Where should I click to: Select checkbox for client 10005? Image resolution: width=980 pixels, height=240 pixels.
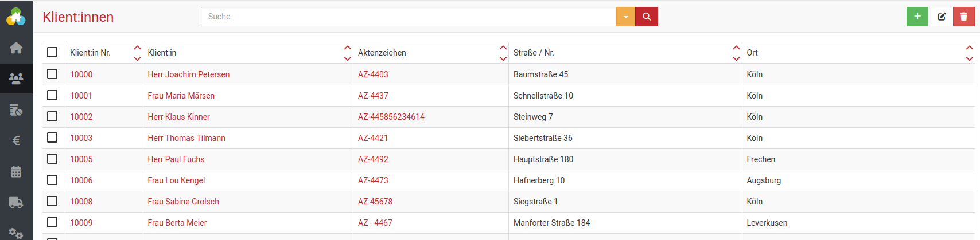(52, 159)
